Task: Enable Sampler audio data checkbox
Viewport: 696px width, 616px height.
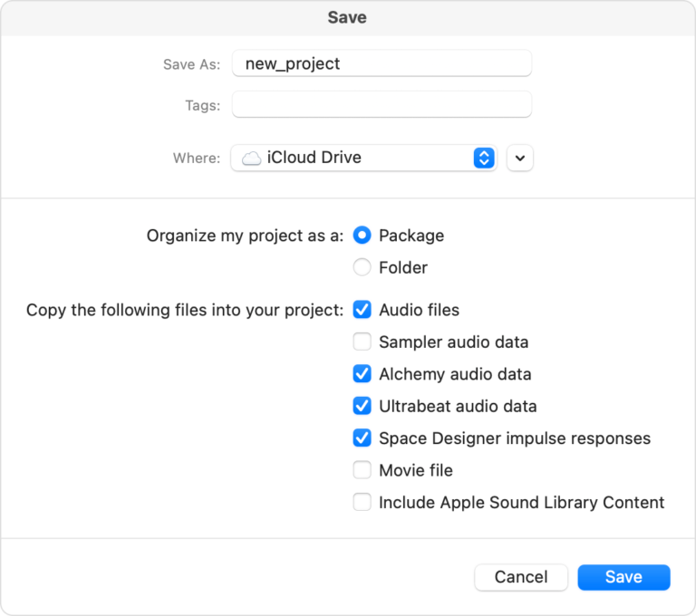Action: [362, 342]
